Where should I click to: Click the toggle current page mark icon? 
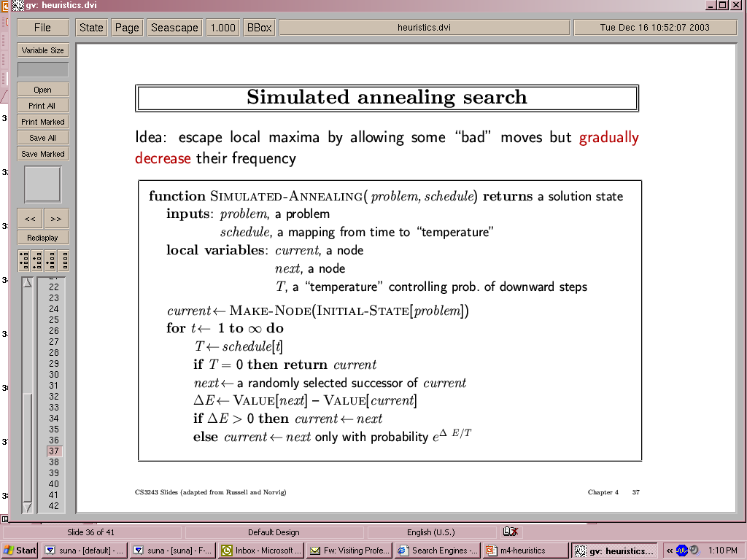50,260
